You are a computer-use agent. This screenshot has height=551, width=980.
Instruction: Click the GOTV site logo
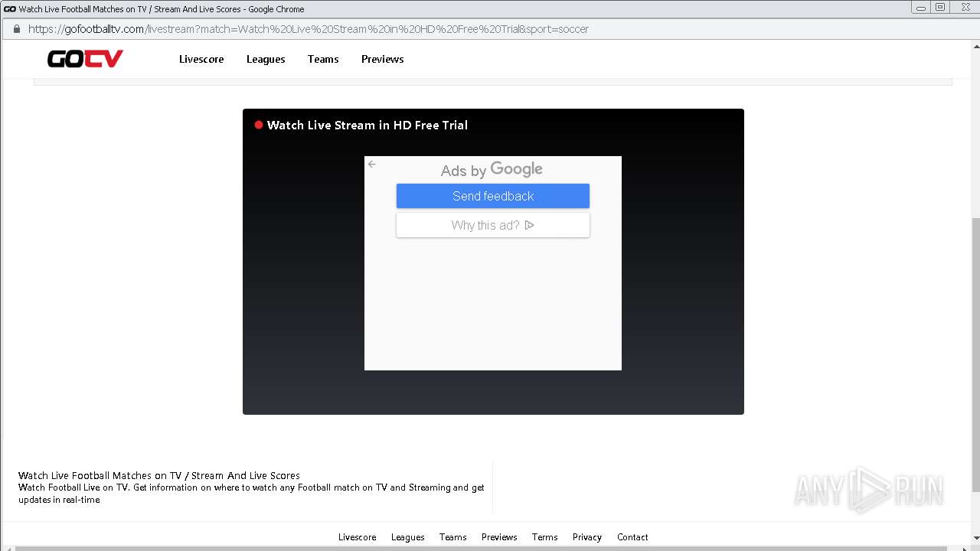[85, 59]
